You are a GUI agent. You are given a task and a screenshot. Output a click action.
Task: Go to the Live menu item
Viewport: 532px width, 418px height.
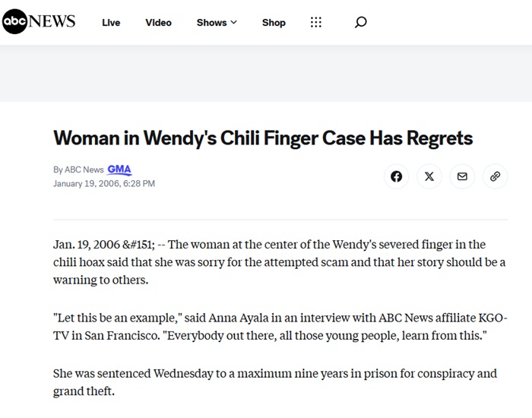(x=111, y=22)
